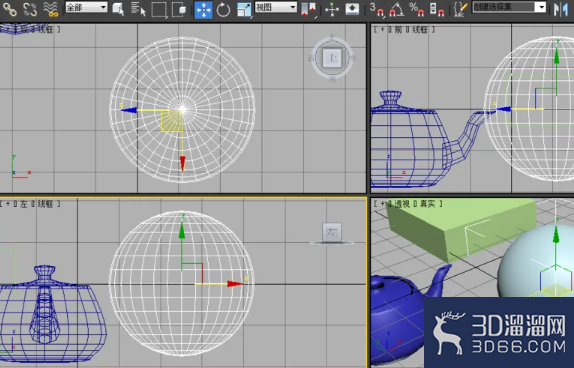This screenshot has width=574, height=368.
Task: Click the red downward axis arrow in top viewport
Action: pos(182,164)
